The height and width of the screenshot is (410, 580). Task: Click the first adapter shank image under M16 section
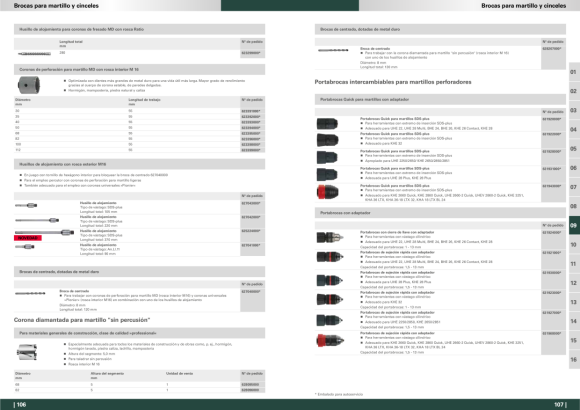26,205
